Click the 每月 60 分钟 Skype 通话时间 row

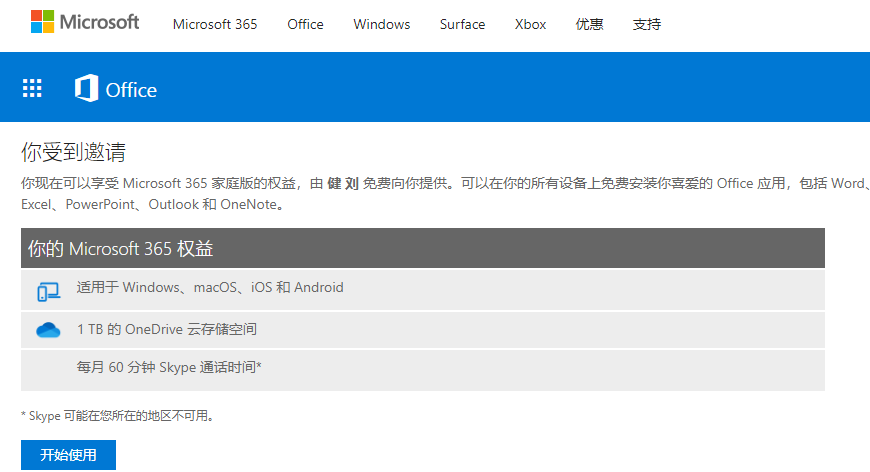pyautogui.click(x=169, y=368)
